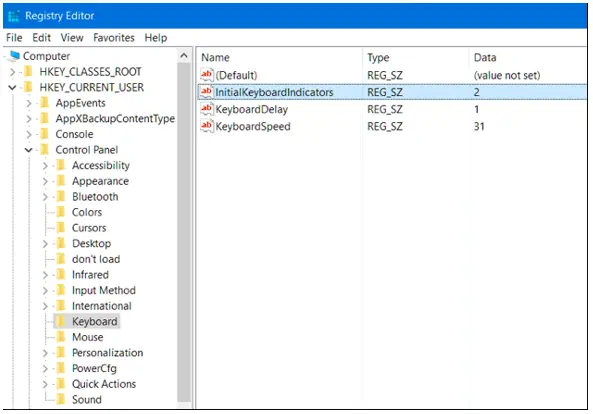Open the View menu
Viewport: 593px width, 414px height.
click(x=72, y=38)
